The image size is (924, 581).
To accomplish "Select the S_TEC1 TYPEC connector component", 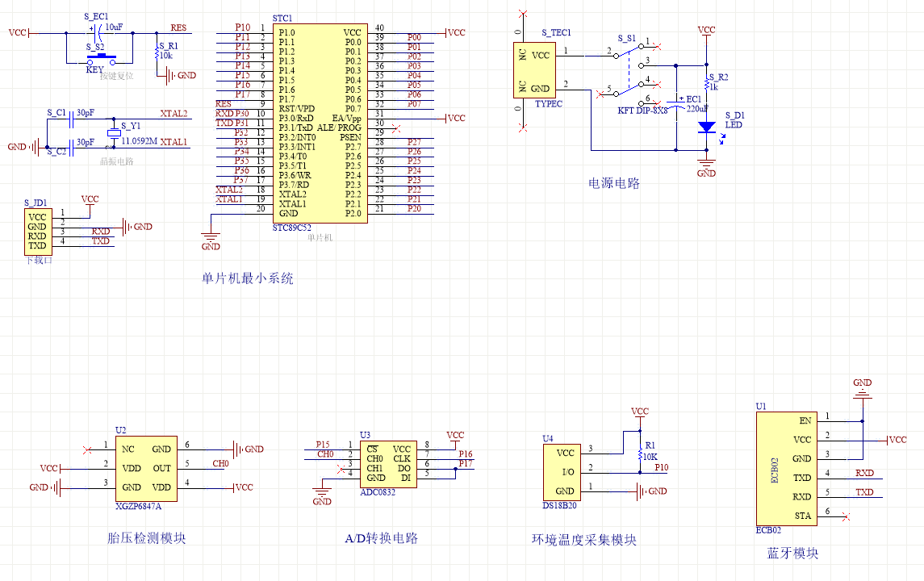I will (x=534, y=70).
